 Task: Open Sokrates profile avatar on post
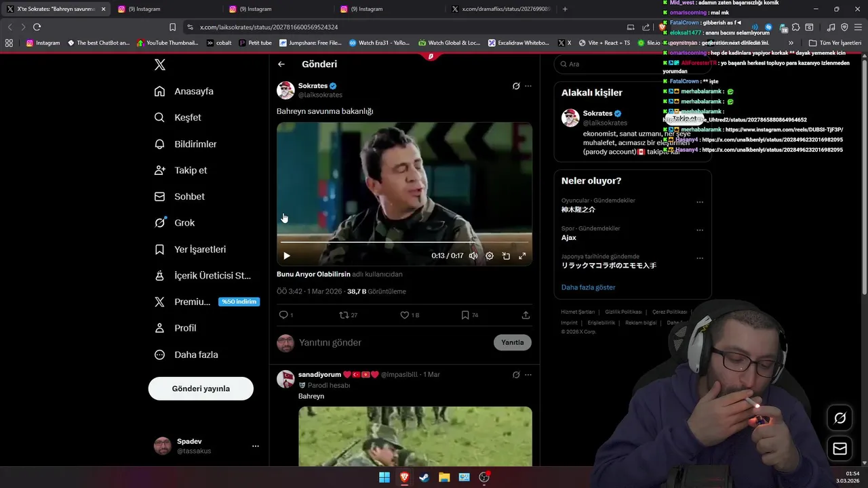click(285, 90)
